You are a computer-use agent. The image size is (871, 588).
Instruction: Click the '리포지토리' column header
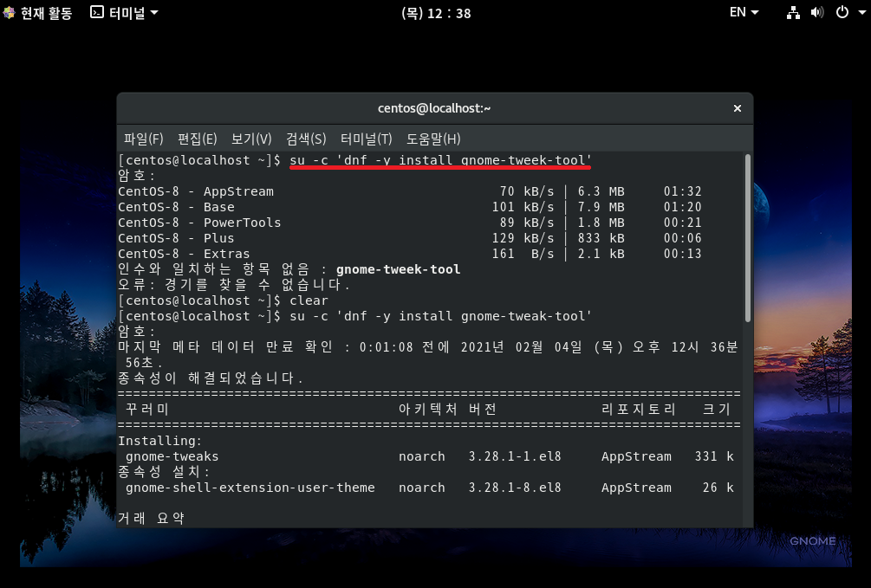click(x=638, y=410)
